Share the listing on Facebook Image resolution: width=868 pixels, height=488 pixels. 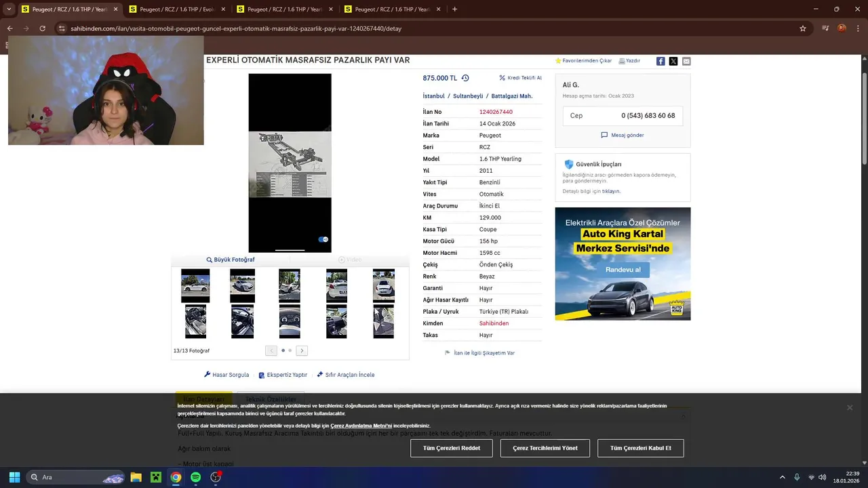click(x=660, y=61)
